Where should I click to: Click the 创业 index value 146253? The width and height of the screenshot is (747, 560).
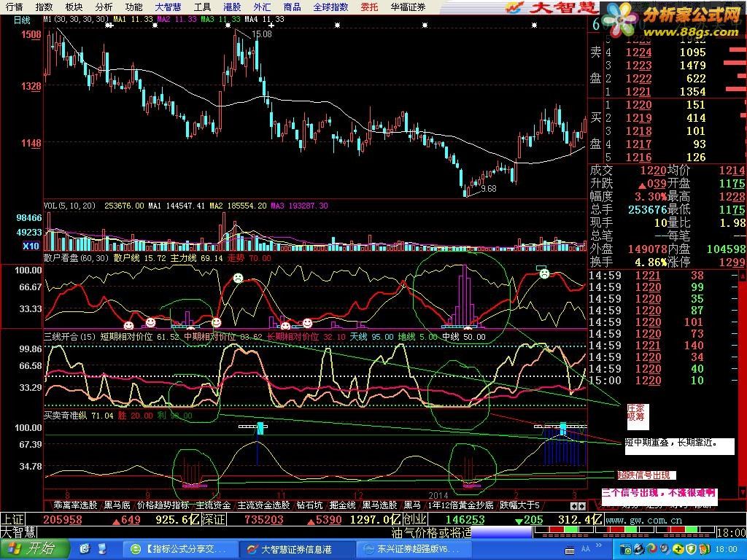point(465,519)
